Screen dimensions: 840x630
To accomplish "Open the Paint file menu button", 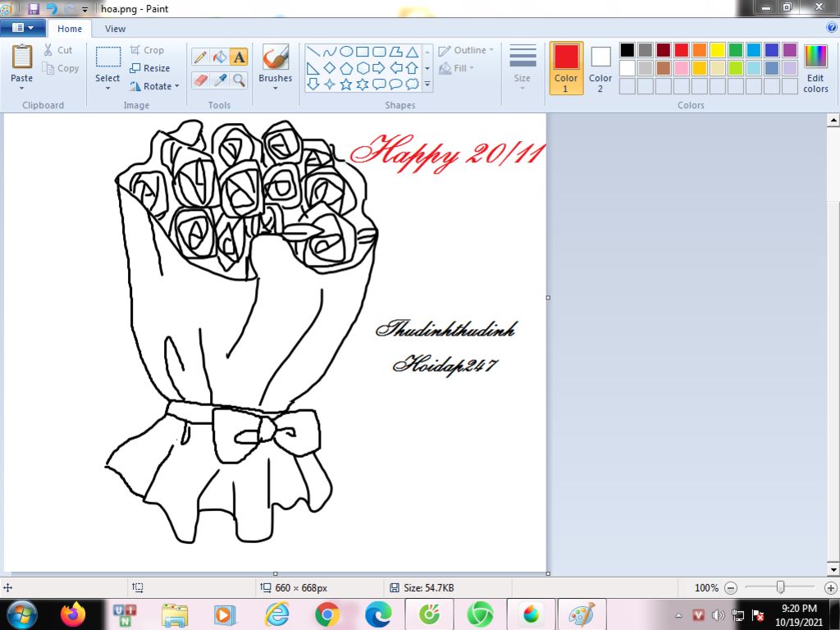I will coord(22,28).
